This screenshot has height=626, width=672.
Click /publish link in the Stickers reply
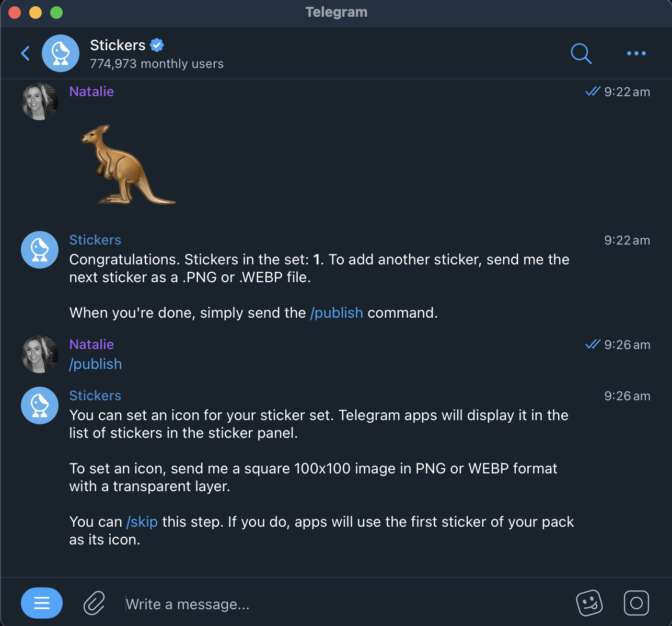(x=337, y=313)
